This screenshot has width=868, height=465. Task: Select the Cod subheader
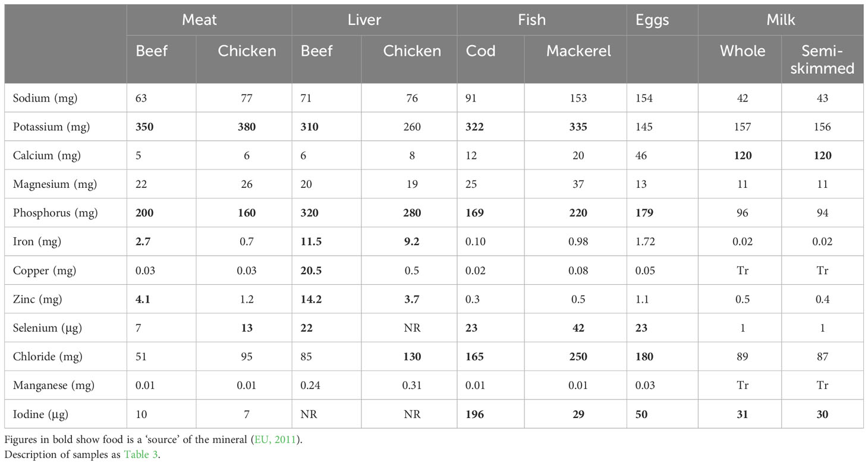click(x=480, y=51)
